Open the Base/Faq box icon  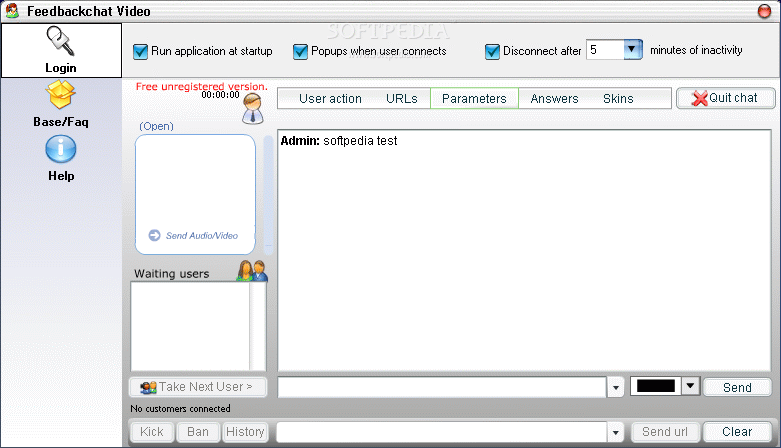coord(60,94)
